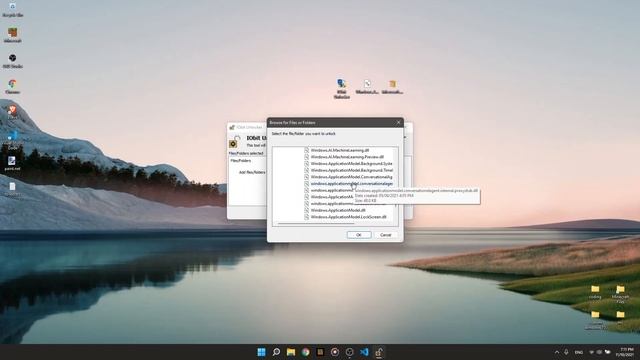Open the Minecraft taskbar icon
Screen dimensions: 640x360
[320, 352]
